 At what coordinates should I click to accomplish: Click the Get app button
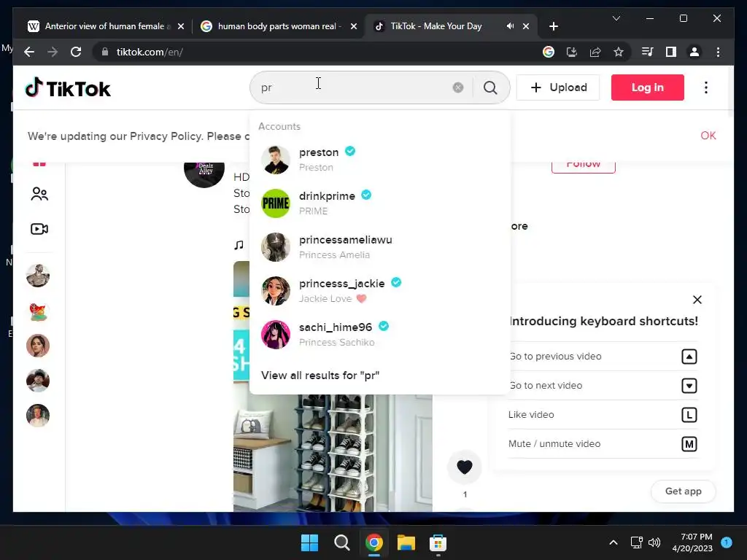pos(683,491)
